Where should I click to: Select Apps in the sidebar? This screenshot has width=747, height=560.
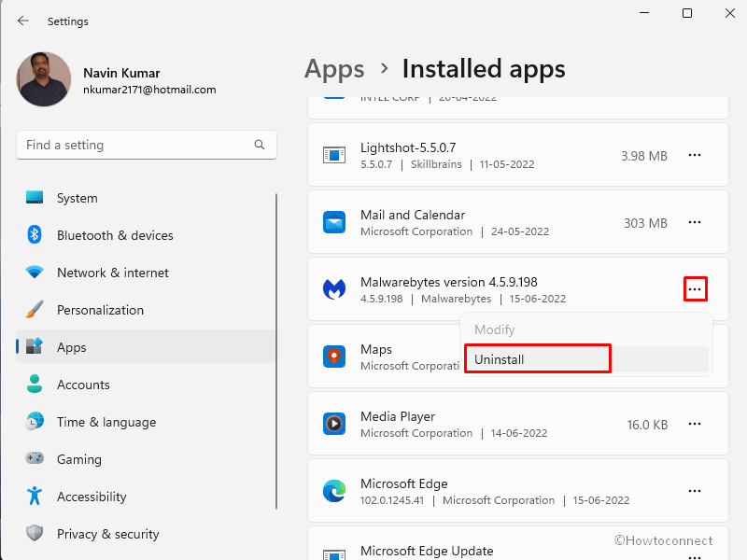[146, 347]
